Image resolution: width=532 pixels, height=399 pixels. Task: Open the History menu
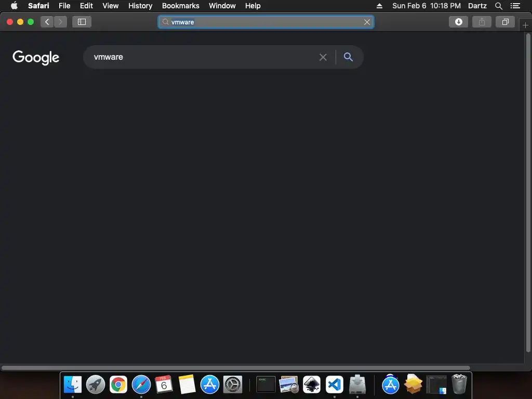click(x=140, y=6)
